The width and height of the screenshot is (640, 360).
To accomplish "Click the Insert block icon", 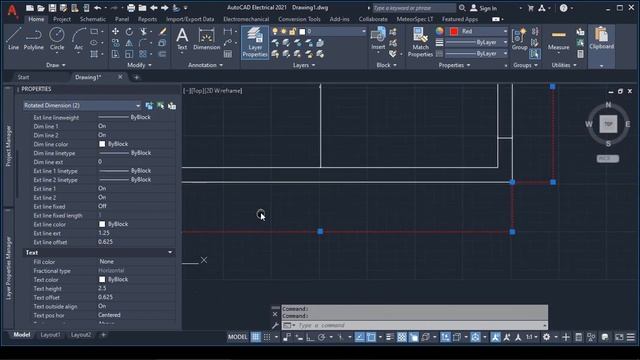I will point(378,39).
